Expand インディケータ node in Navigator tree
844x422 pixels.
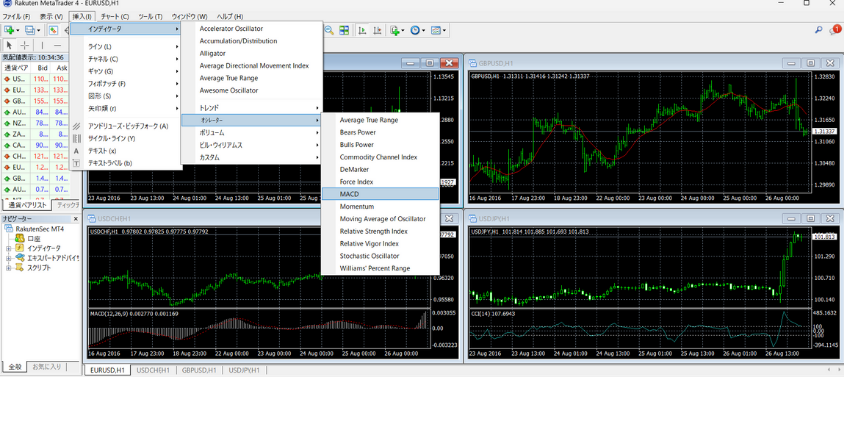point(9,248)
